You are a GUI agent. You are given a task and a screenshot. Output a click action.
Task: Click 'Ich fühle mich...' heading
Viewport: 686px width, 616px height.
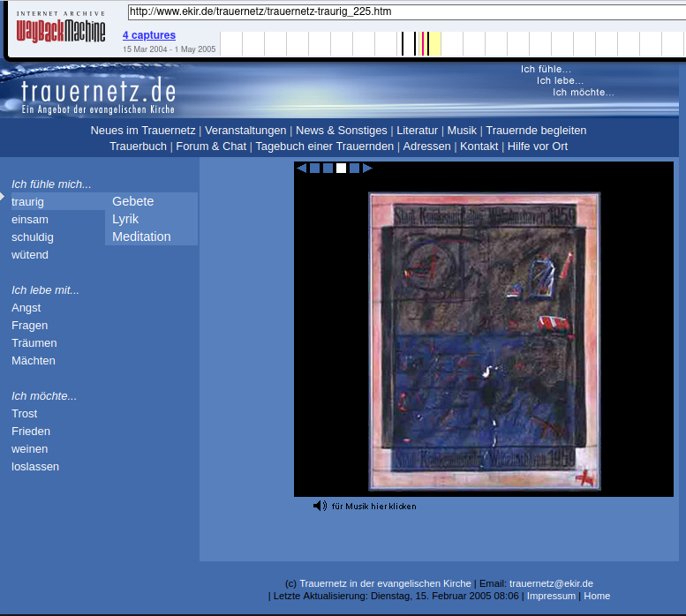(x=51, y=184)
